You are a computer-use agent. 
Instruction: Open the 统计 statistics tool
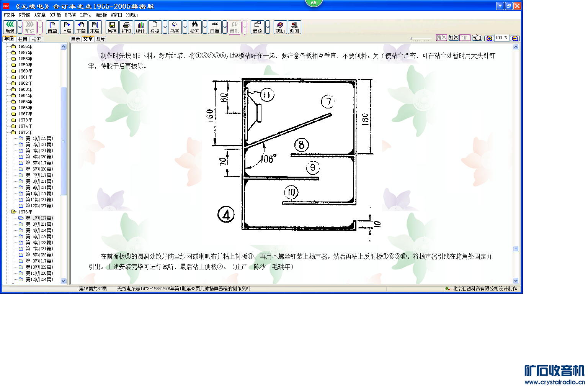tap(140, 27)
